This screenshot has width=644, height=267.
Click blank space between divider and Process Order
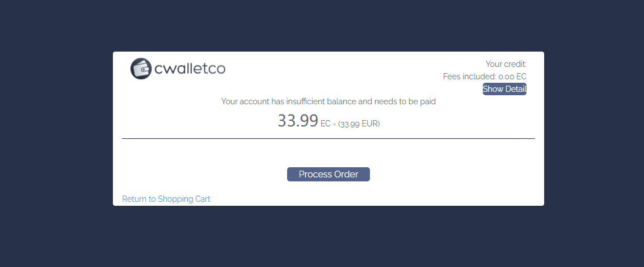[328, 153]
